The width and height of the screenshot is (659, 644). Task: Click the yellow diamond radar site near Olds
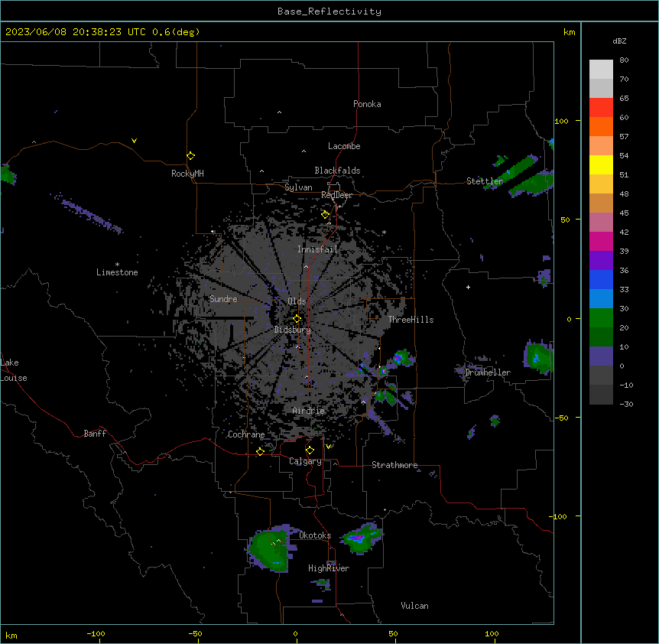tap(297, 319)
